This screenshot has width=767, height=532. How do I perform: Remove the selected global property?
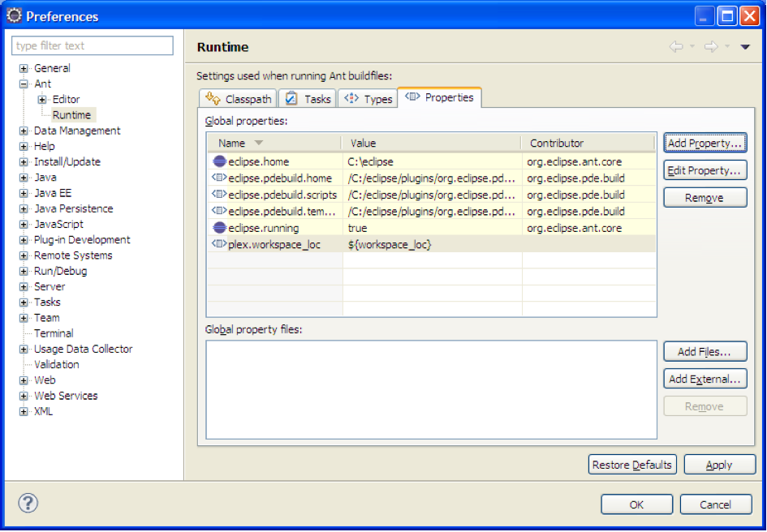(x=705, y=198)
